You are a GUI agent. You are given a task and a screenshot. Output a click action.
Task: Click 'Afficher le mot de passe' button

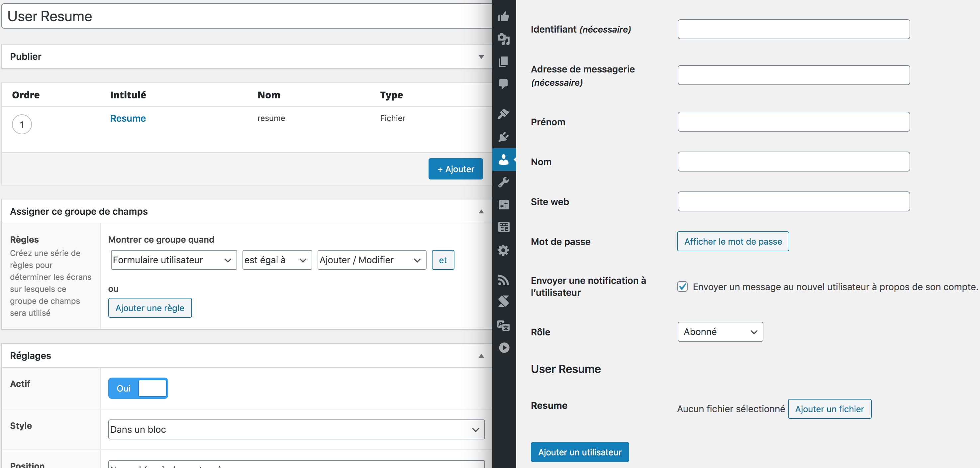pos(733,241)
